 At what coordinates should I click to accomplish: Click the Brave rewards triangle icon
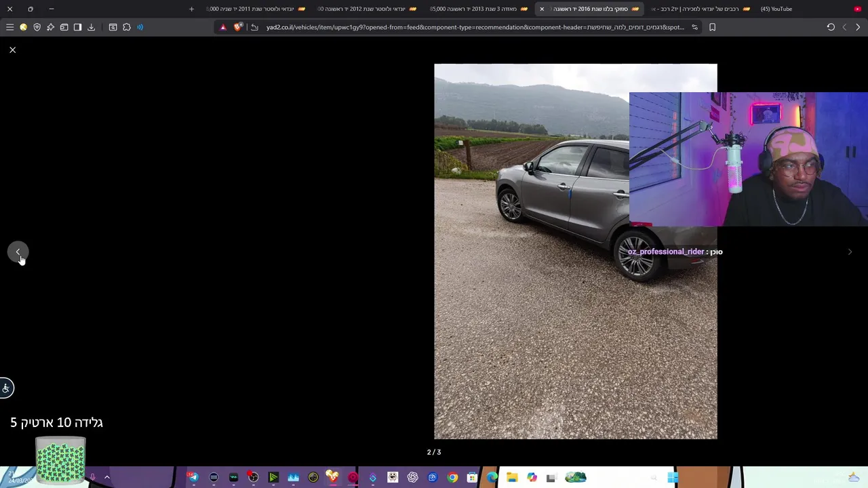point(223,27)
